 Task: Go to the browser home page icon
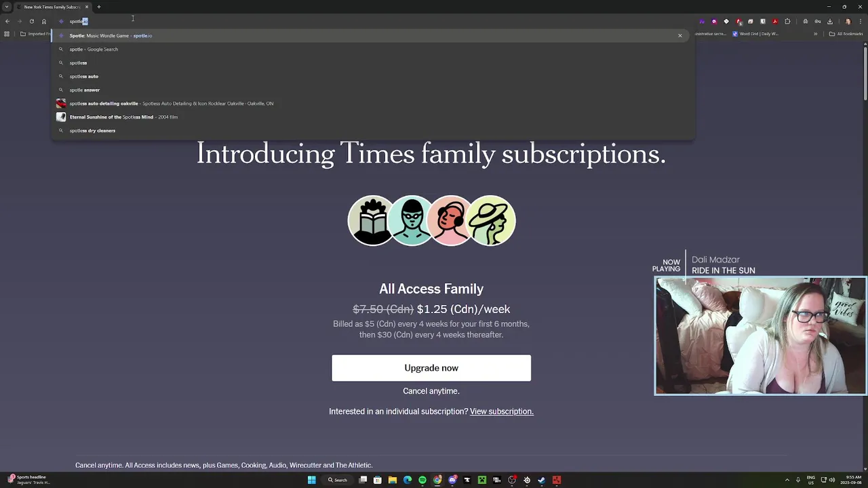44,21
